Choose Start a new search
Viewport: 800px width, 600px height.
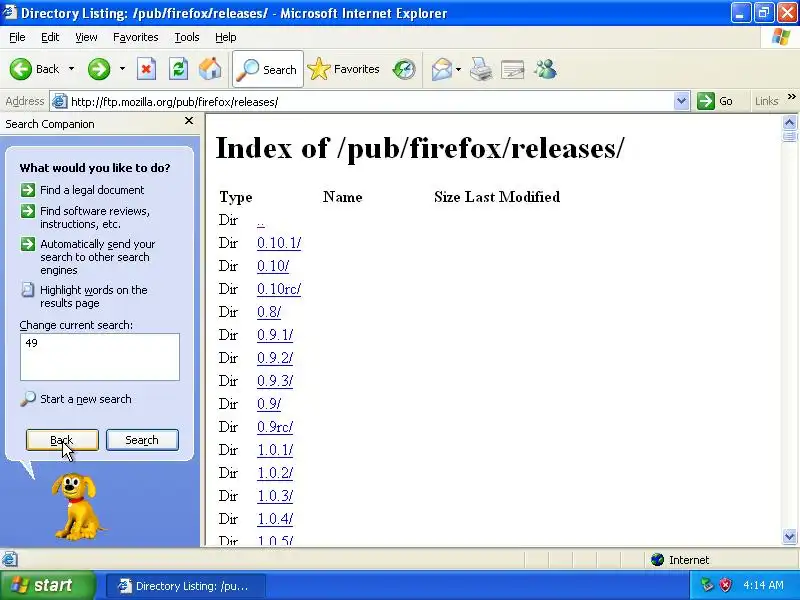(x=86, y=399)
